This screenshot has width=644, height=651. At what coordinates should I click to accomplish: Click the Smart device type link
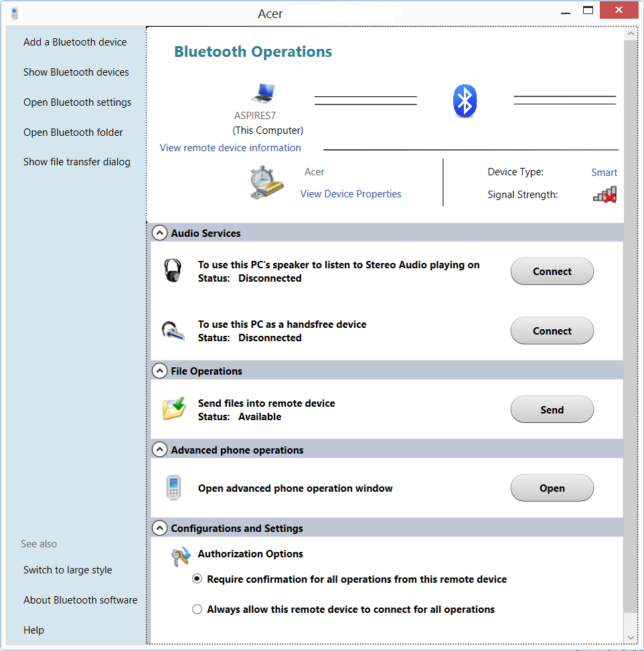tap(604, 173)
